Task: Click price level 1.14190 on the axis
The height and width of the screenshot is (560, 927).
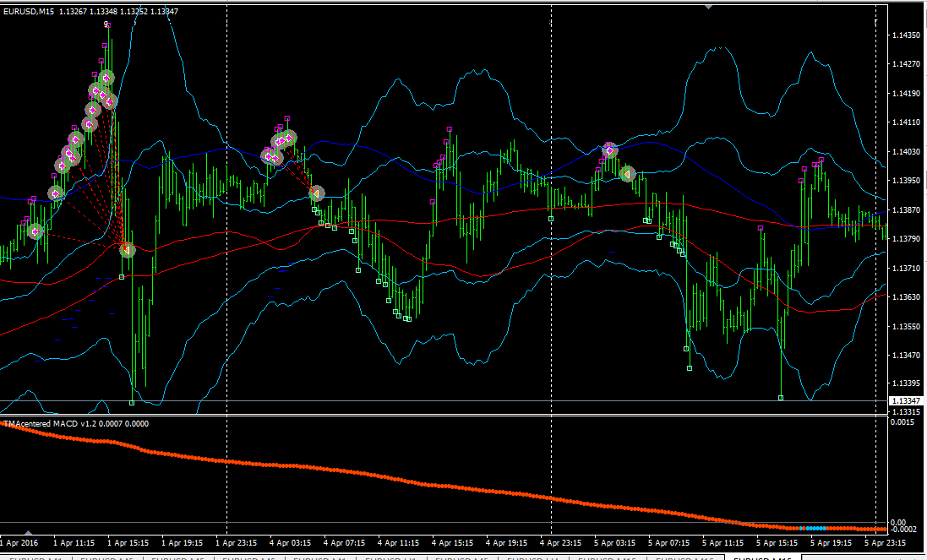Action: click(x=907, y=93)
